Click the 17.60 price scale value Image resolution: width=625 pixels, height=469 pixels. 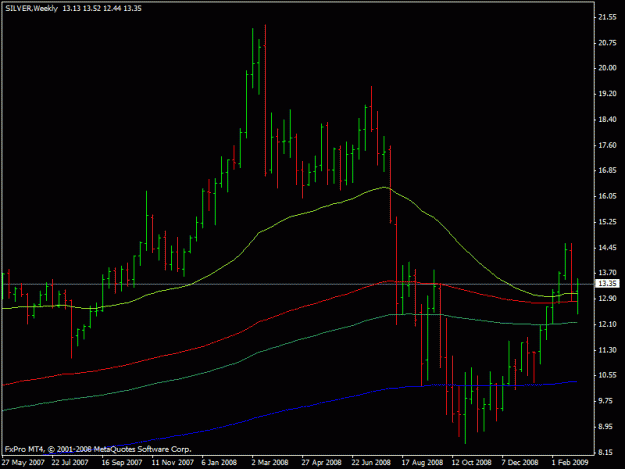607,145
